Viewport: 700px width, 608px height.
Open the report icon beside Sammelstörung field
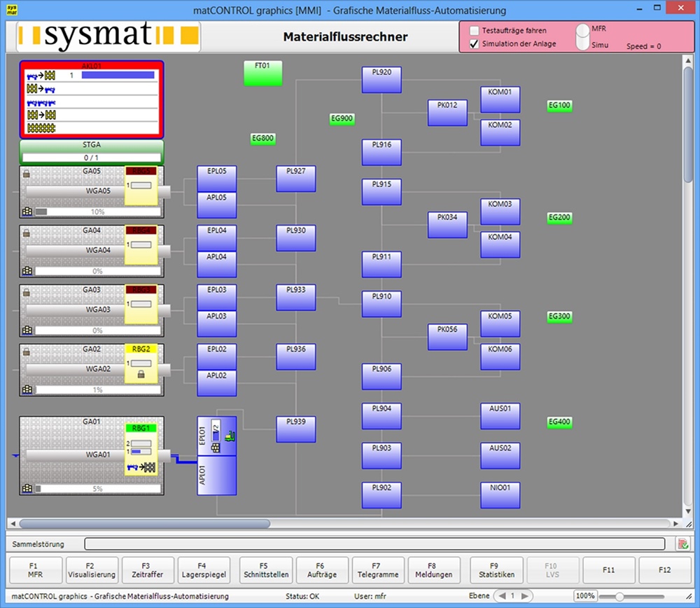pyautogui.click(x=682, y=544)
